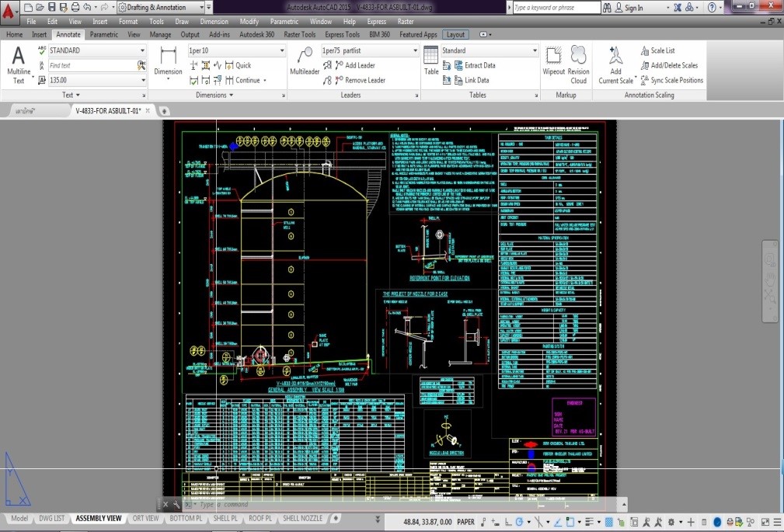784x532 pixels.
Task: Click the Extract Data button
Action: click(479, 65)
